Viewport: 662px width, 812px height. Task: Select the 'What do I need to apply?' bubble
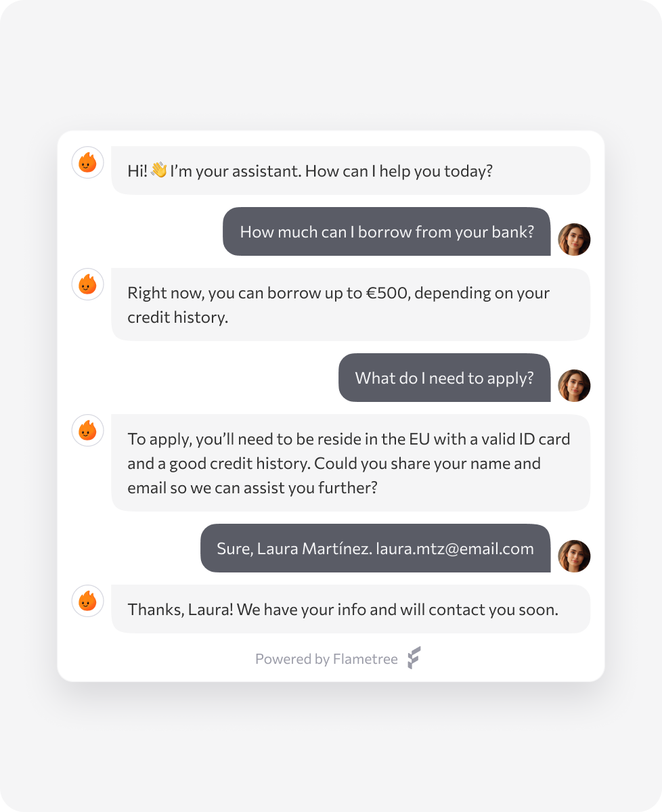(x=444, y=378)
